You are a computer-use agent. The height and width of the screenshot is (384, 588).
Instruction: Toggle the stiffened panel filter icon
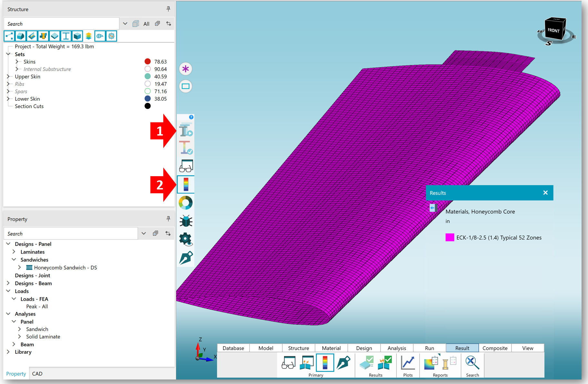32,36
